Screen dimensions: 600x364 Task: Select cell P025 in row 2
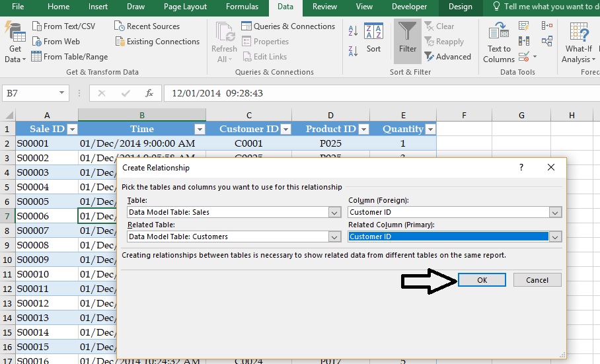coord(330,143)
